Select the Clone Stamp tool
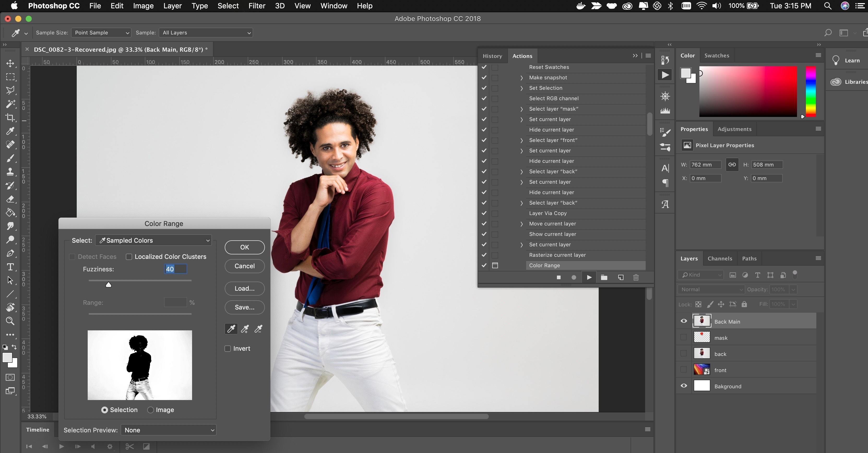The image size is (868, 453). (10, 172)
